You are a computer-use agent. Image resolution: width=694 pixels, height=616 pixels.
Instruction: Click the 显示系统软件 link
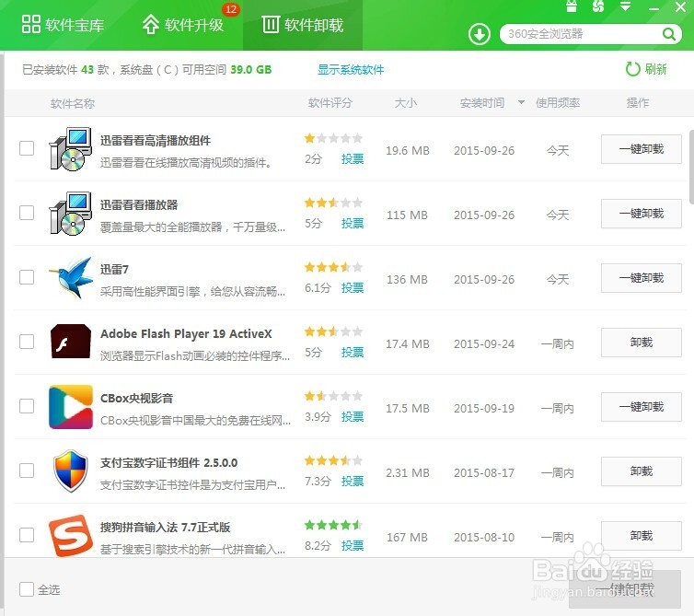(x=351, y=70)
